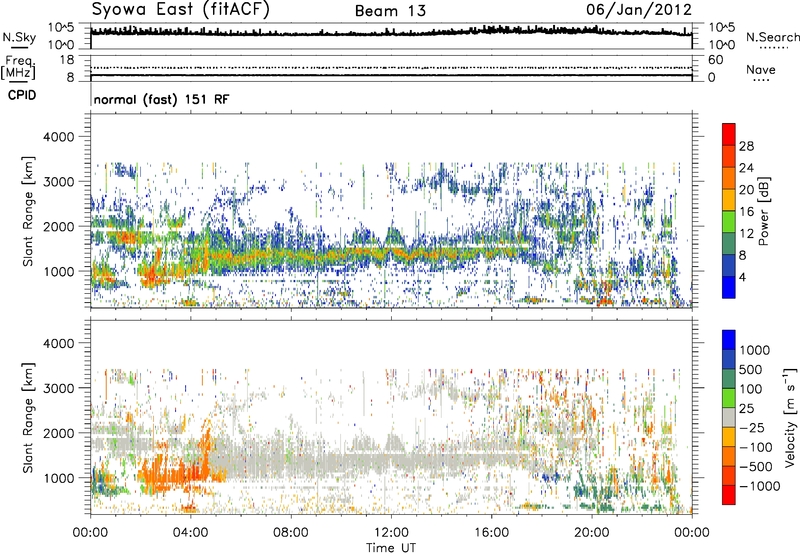Screen dimensions: 800x554
Task: Click the velocity colorbar label -1000
Action: pyautogui.click(x=760, y=486)
